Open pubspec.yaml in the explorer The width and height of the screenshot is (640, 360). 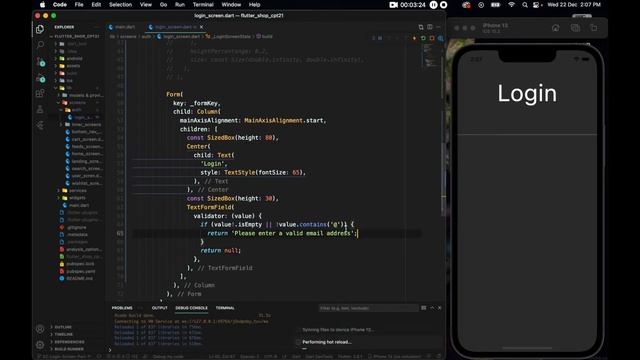[81, 271]
